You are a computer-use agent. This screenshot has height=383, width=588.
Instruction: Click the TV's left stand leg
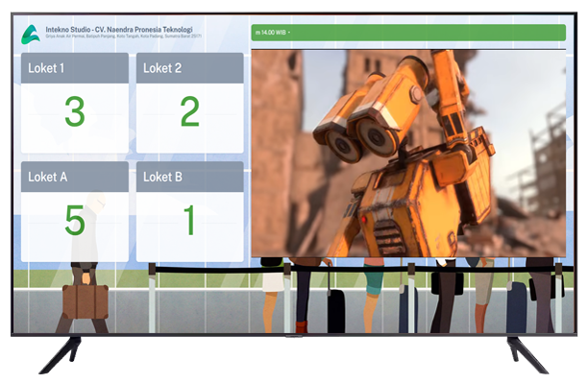tap(61, 354)
